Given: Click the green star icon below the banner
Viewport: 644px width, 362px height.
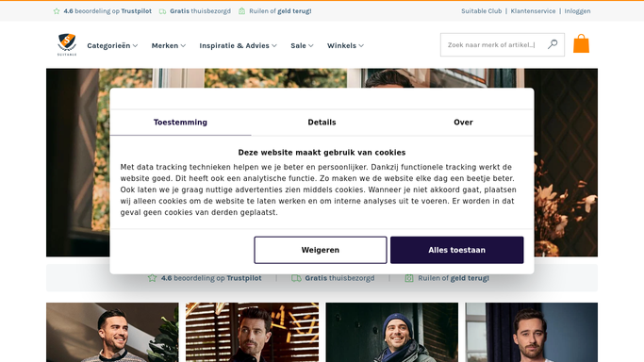Looking at the screenshot, I should click(x=152, y=278).
